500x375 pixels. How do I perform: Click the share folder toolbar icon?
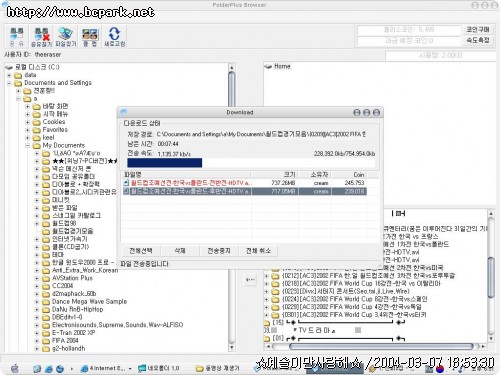pos(17,37)
